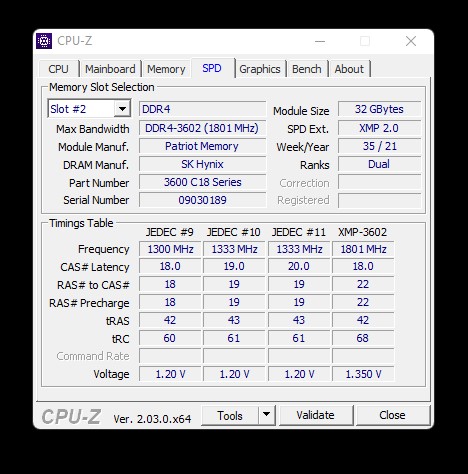Switch to the Mainboard tab
The width and height of the screenshot is (468, 474).
coord(110,69)
